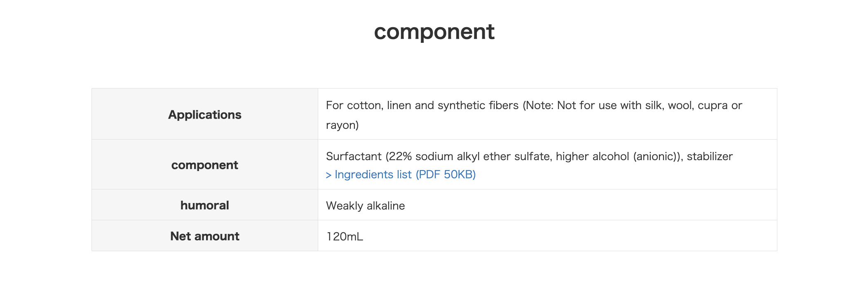
Task: Select the 'component' page heading
Action: [434, 32]
